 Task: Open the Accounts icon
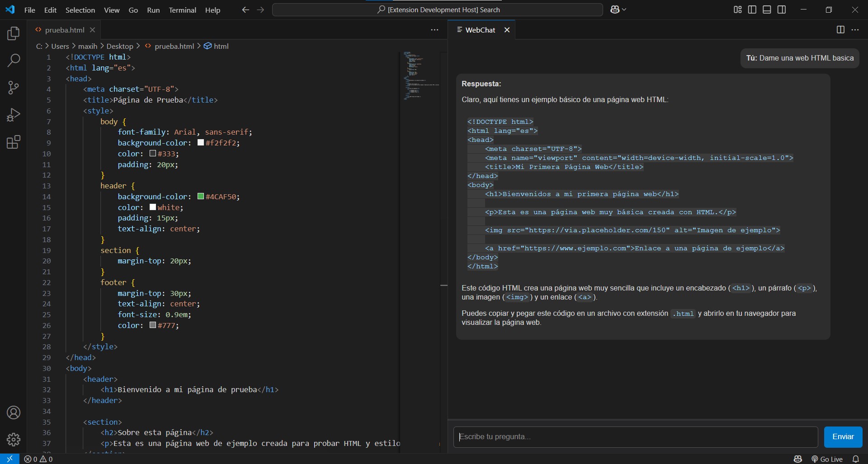click(x=13, y=412)
